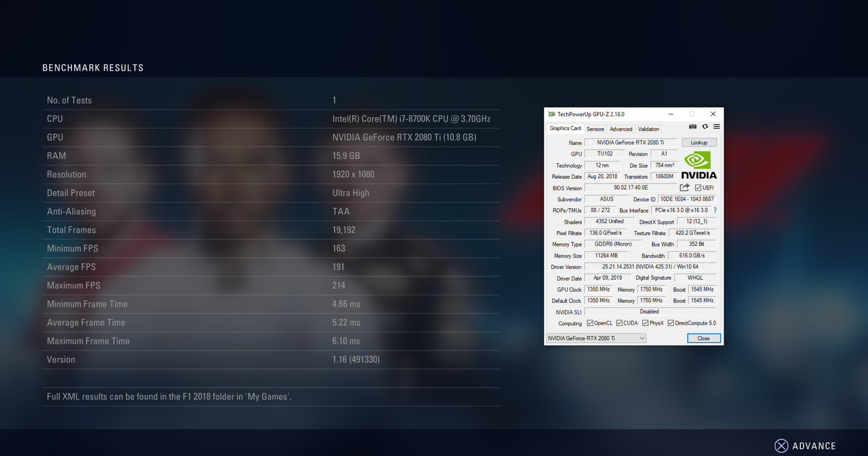Switch to the Advanced tab
This screenshot has height=456, width=868.
620,129
